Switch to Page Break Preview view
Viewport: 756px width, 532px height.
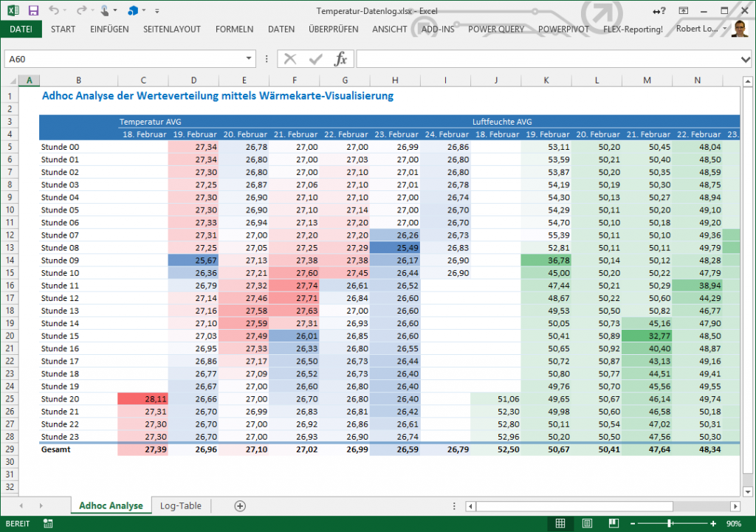click(x=615, y=523)
